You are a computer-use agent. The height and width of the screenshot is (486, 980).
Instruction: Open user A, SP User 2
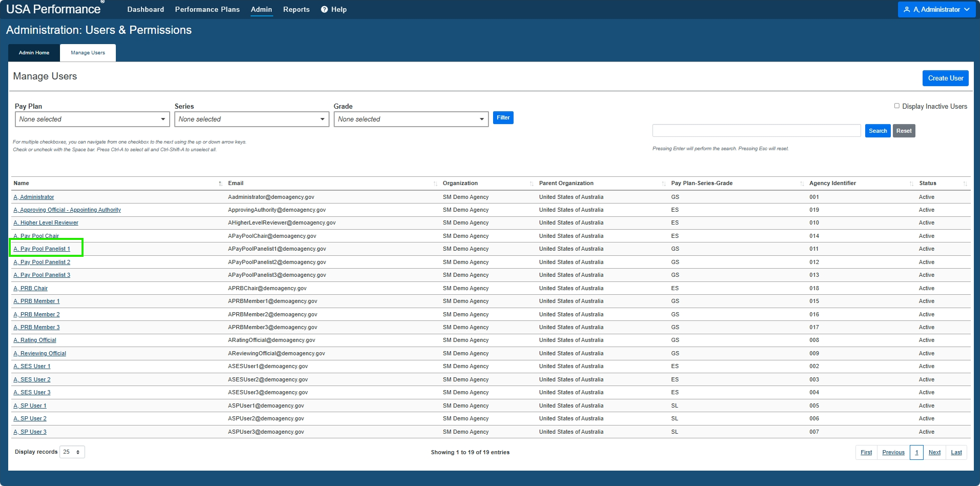pyautogui.click(x=30, y=418)
